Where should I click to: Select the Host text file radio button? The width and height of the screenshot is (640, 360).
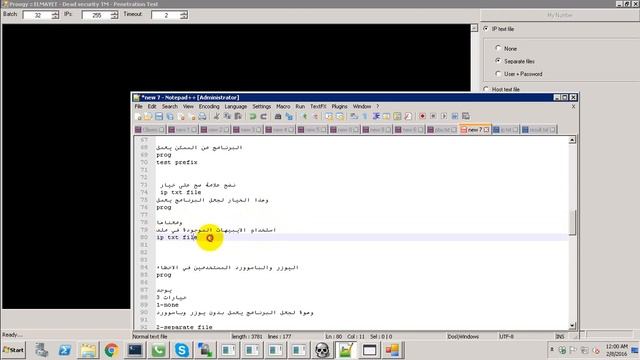point(486,89)
